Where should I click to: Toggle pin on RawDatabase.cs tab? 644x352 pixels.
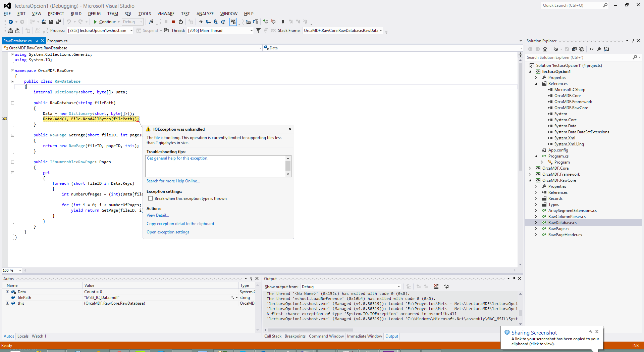point(37,41)
